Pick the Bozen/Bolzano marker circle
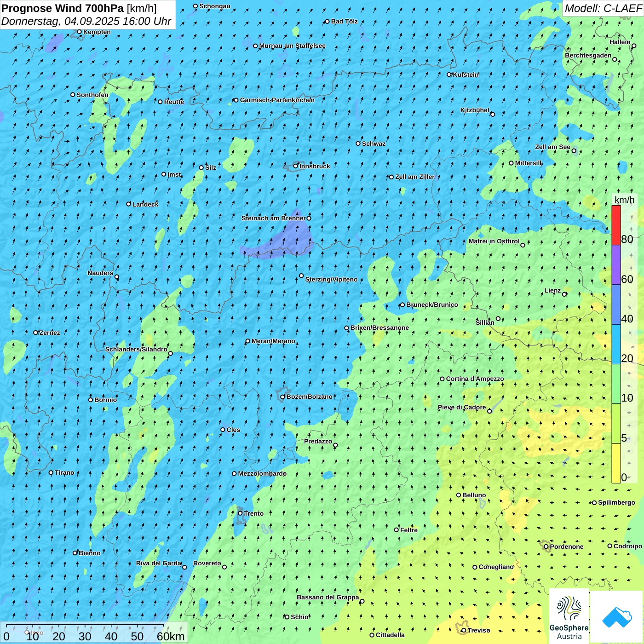 (x=283, y=397)
